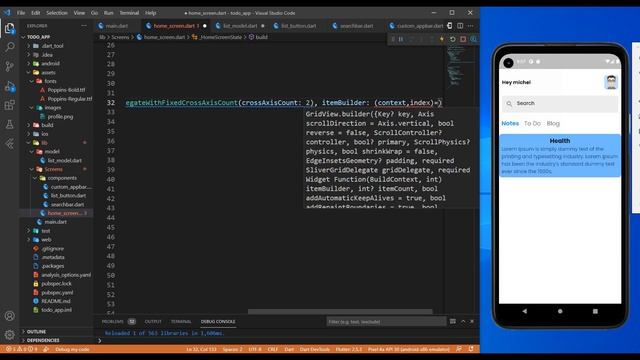Open the editor More Actions ellipsis
This screenshot has width=640, height=360.
(x=471, y=26)
